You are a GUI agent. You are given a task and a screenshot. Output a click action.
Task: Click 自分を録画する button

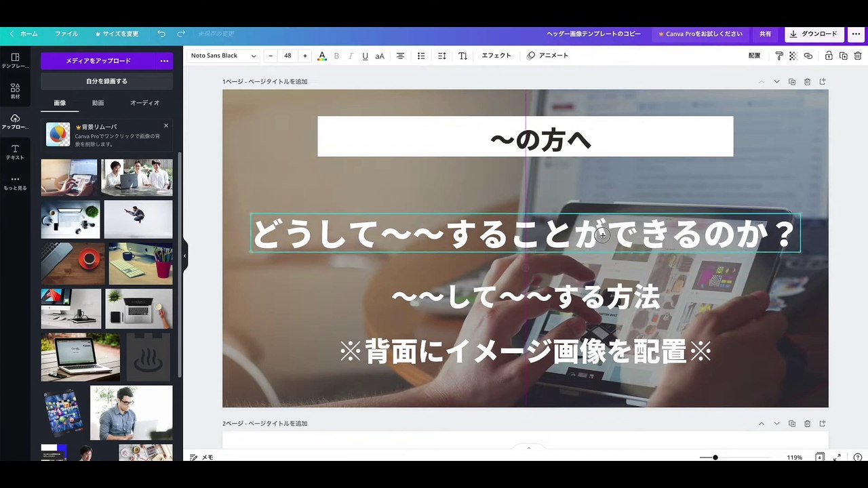coord(106,81)
